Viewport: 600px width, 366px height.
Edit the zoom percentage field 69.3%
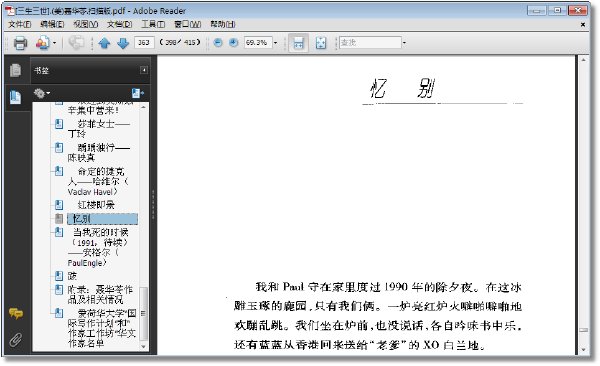[x=258, y=42]
